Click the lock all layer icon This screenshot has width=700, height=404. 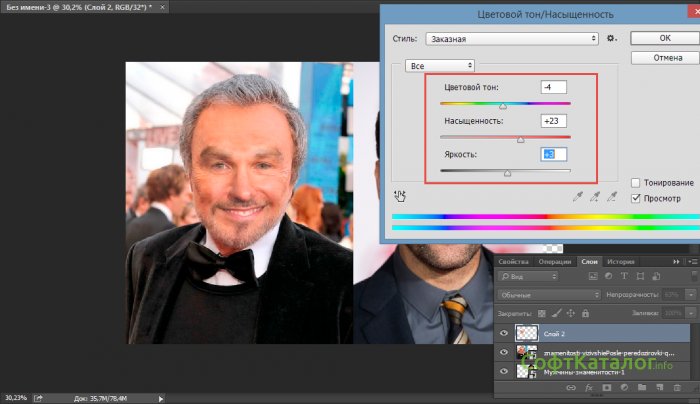[586, 313]
